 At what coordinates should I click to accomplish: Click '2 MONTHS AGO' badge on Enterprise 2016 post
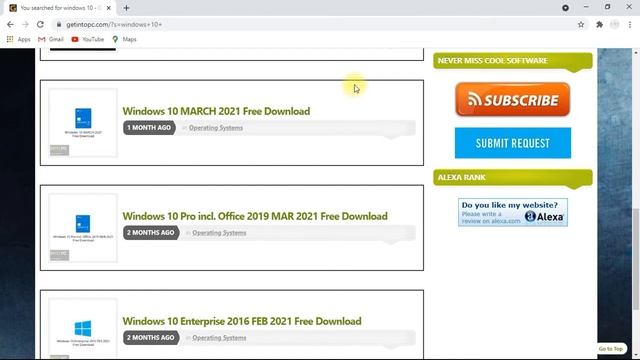coord(151,338)
